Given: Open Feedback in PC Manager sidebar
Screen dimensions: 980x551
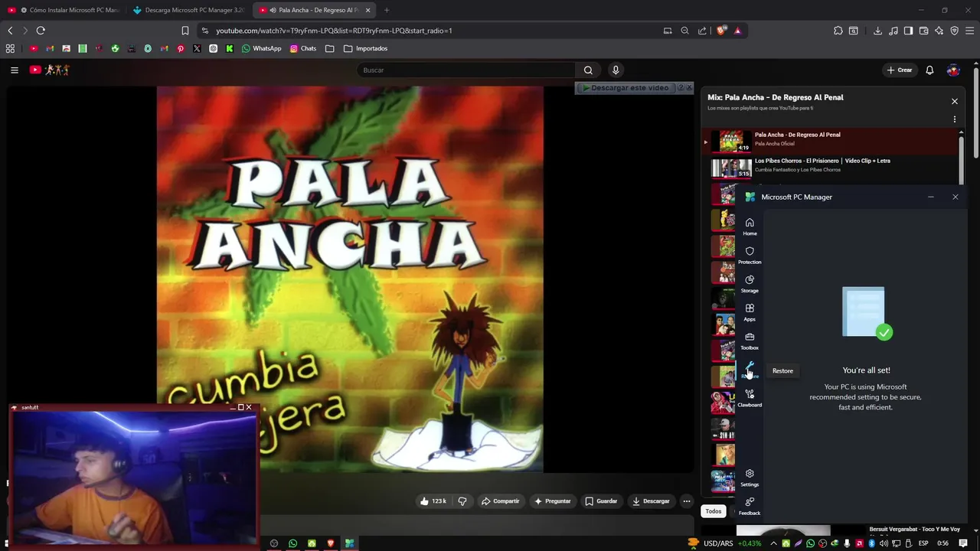Looking at the screenshot, I should pos(750,506).
